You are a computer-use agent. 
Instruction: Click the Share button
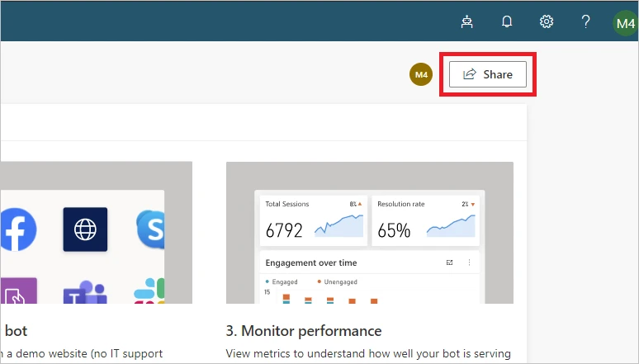coord(487,74)
